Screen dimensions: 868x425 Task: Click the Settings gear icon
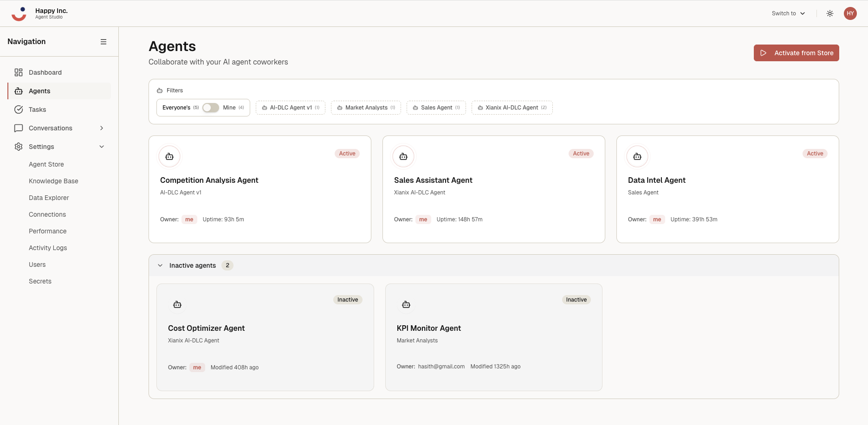(18, 147)
